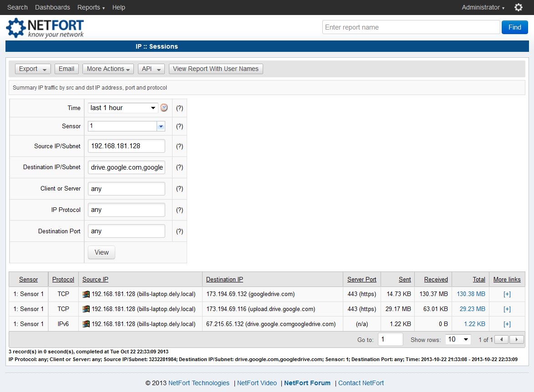This screenshot has height=392, width=534.
Task: Click host icon for upload.drive.google.com row source
Action: [x=86, y=309]
